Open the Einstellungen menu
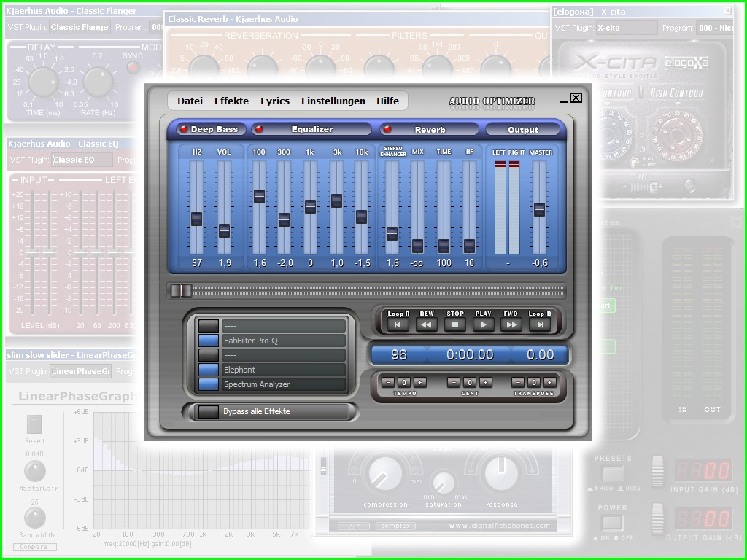 click(333, 101)
